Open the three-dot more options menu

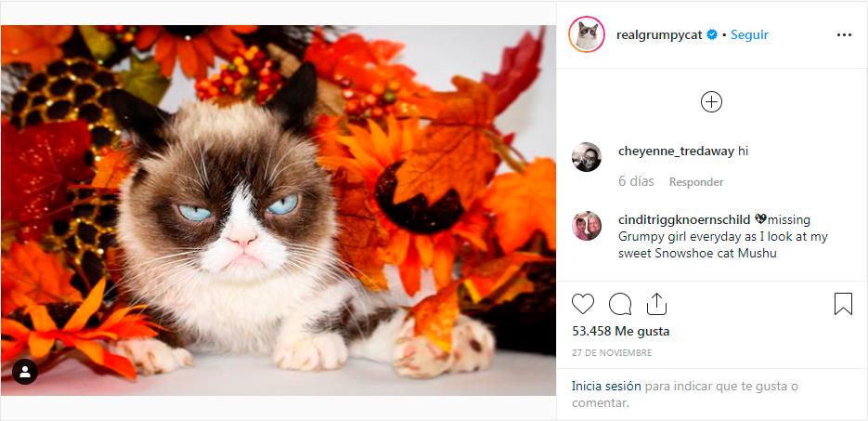843,35
